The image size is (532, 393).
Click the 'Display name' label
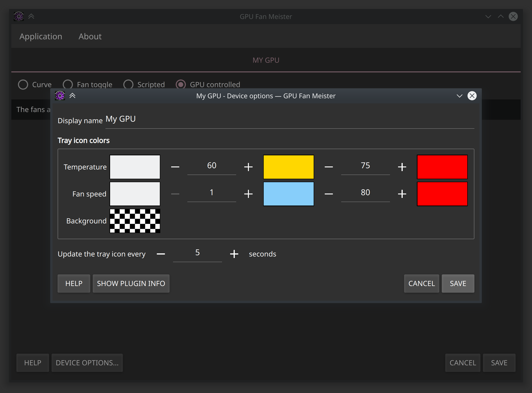80,121
